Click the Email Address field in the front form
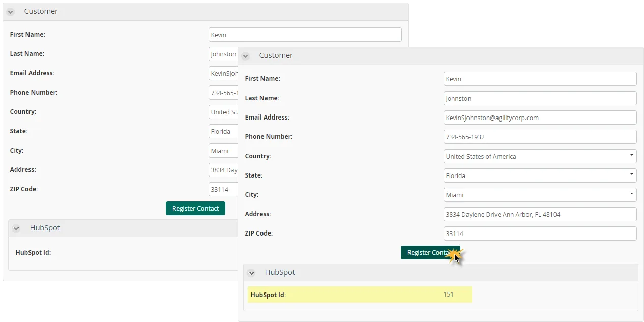644x322 pixels. pyautogui.click(x=540, y=118)
